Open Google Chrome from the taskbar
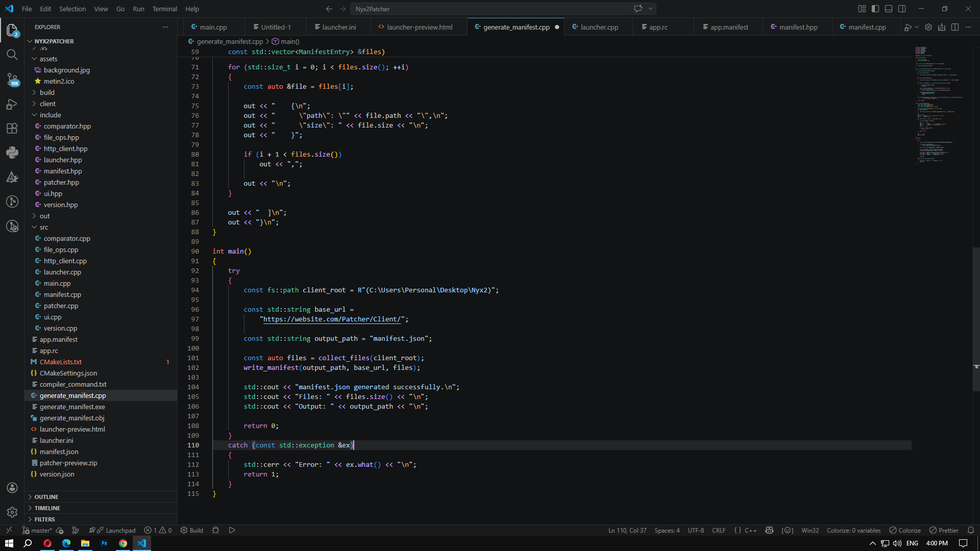 tap(122, 543)
